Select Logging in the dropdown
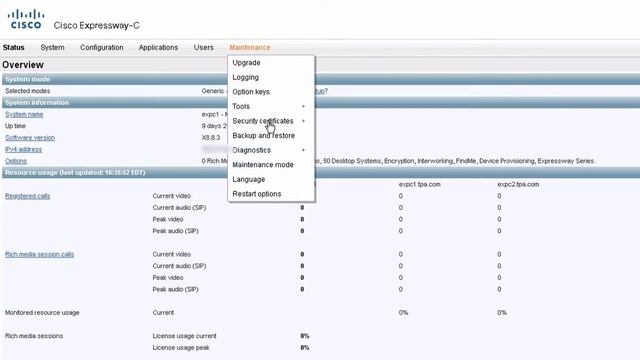This screenshot has height=360, width=640. pyautogui.click(x=245, y=77)
